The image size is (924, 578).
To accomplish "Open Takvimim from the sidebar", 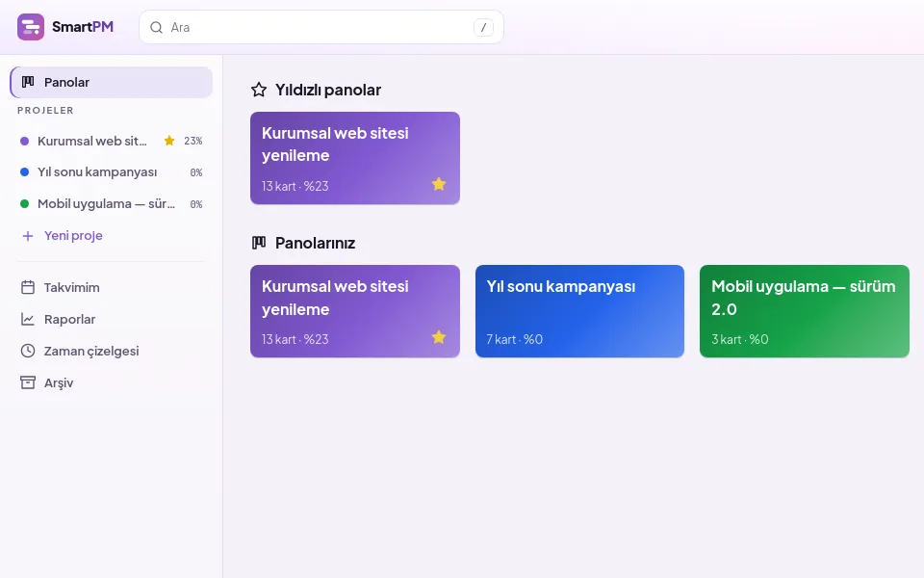I will [112, 287].
